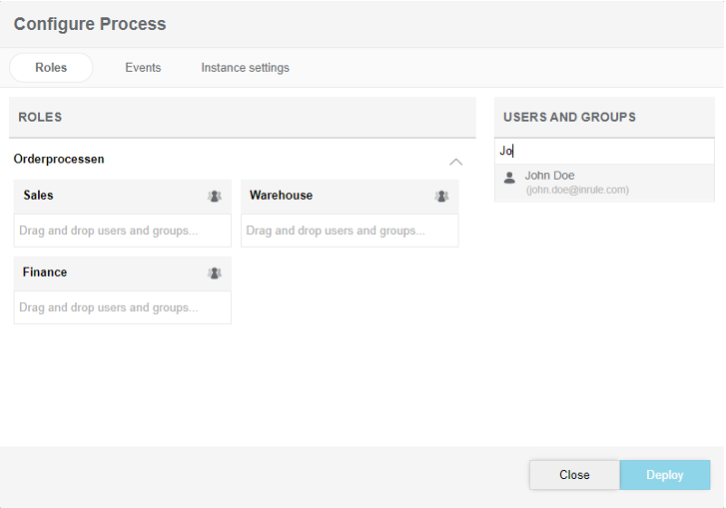This screenshot has height=508, width=726.
Task: Select John Doe from the search results
Action: (x=550, y=176)
